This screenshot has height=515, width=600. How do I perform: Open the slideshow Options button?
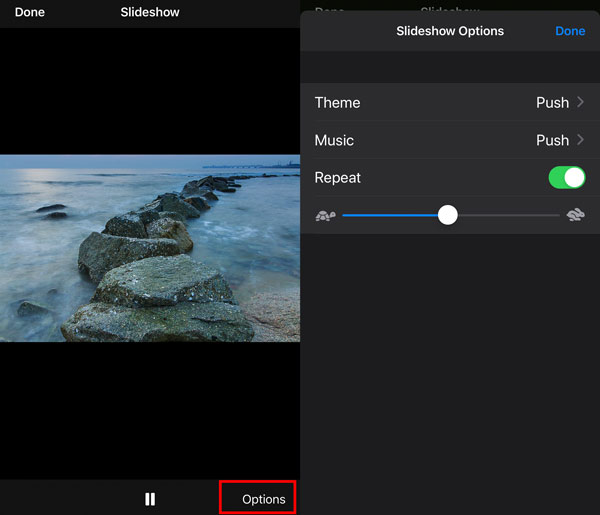point(263,499)
